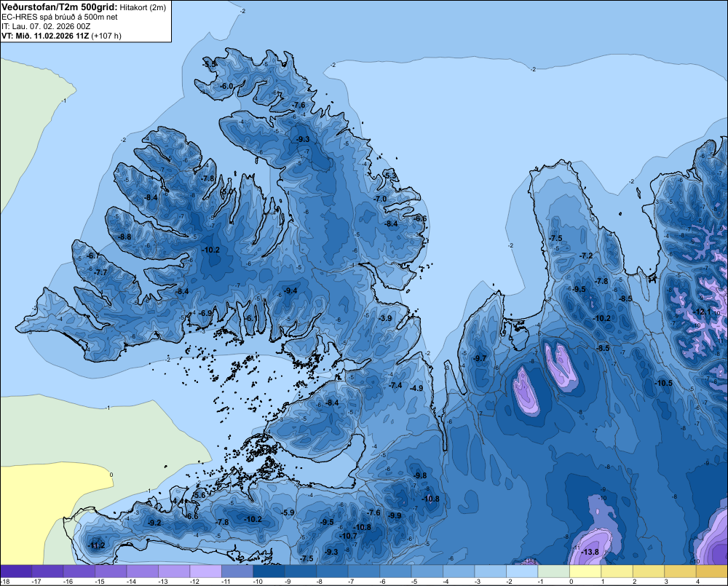The image size is (728, 586).
Task: Click the -9.7 temperature value
Action: point(480,358)
